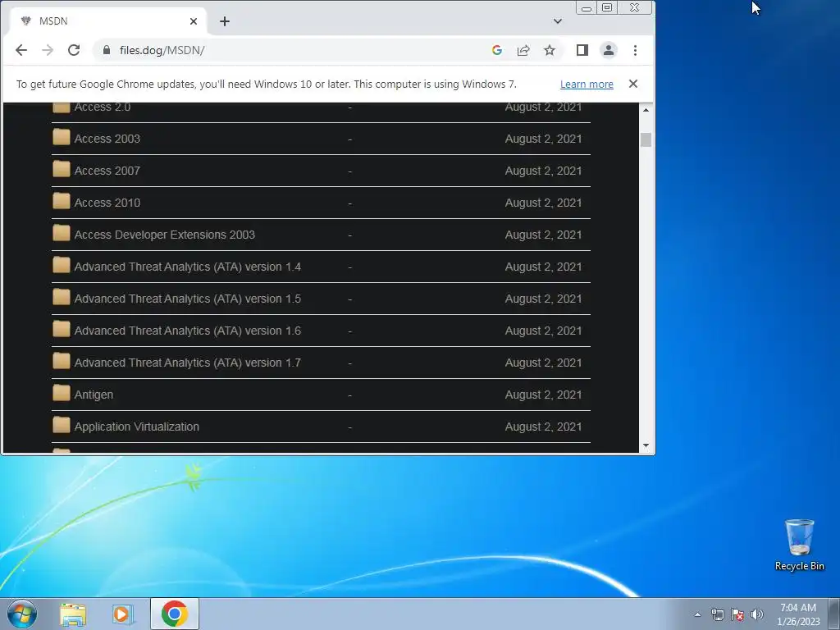The height and width of the screenshot is (630, 840).
Task: Click the Access 2007 text link
Action: (107, 171)
